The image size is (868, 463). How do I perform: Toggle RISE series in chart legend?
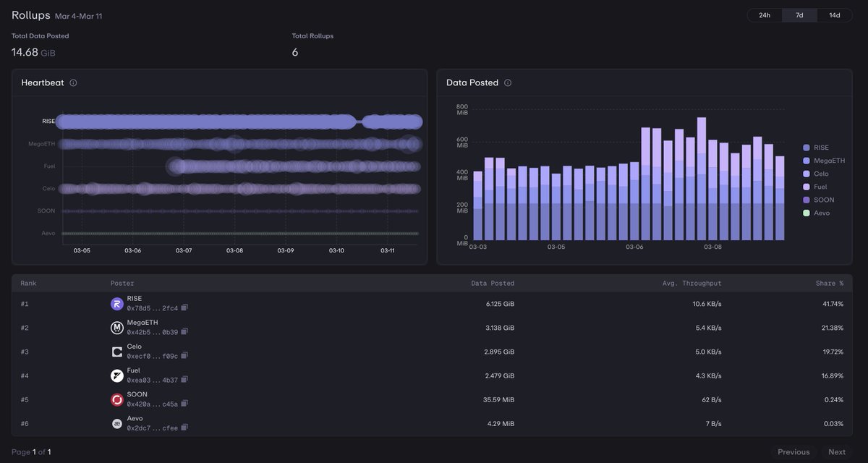pyautogui.click(x=816, y=148)
